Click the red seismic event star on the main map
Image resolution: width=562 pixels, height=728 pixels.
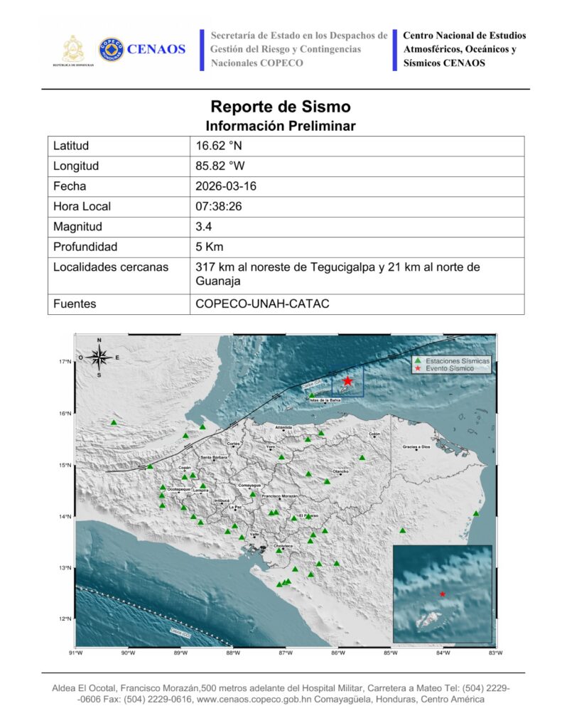coord(347,381)
